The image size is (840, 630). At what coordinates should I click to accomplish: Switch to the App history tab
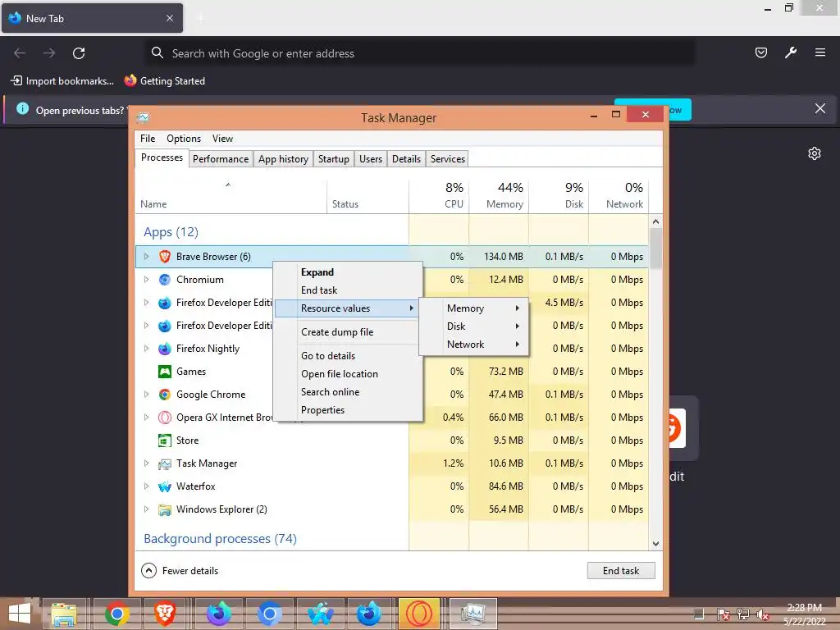tap(283, 159)
